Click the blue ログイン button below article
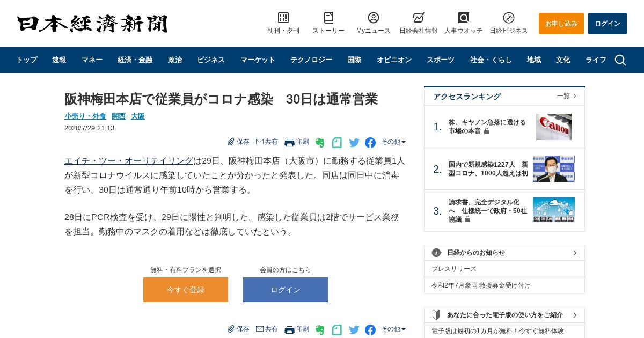 pyautogui.click(x=286, y=290)
